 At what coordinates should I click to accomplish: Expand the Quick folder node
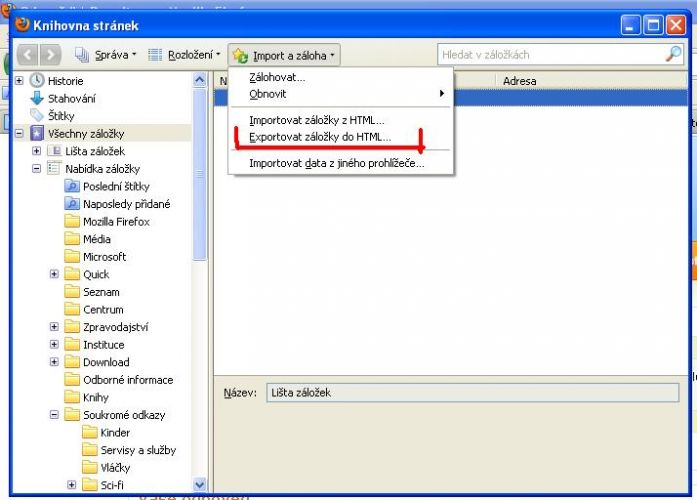coord(54,274)
